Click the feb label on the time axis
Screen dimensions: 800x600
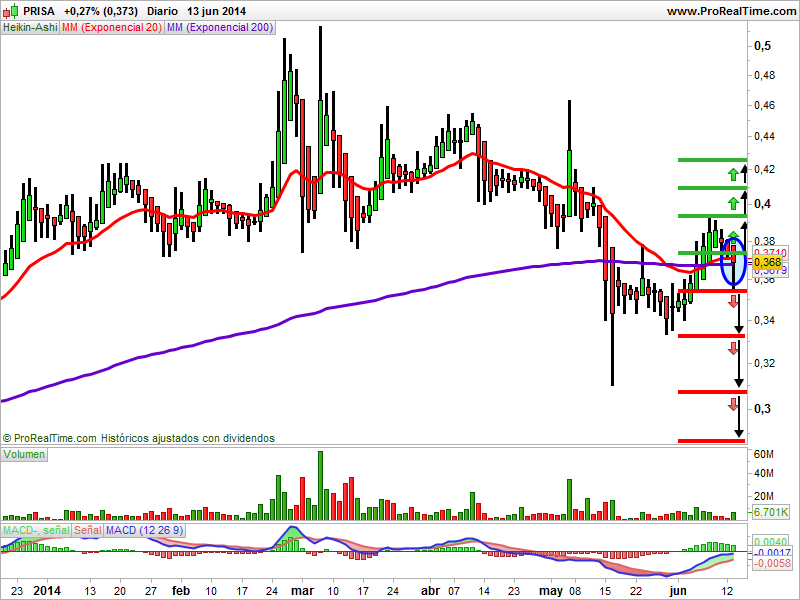(181, 591)
